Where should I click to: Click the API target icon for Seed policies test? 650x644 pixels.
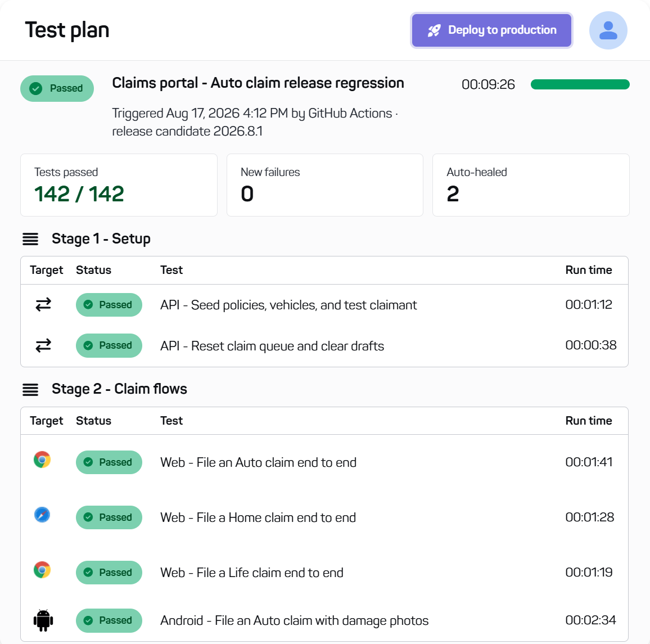43,305
